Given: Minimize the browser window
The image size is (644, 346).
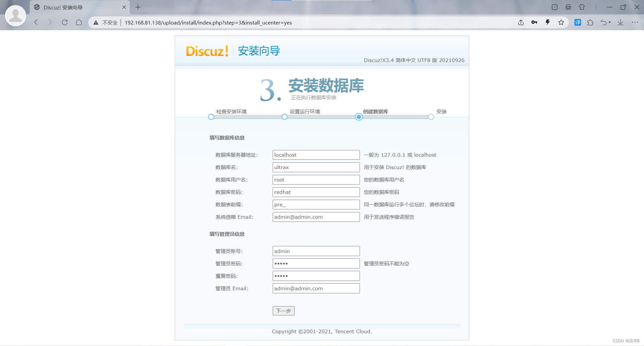Looking at the screenshot, I should click(x=610, y=7).
